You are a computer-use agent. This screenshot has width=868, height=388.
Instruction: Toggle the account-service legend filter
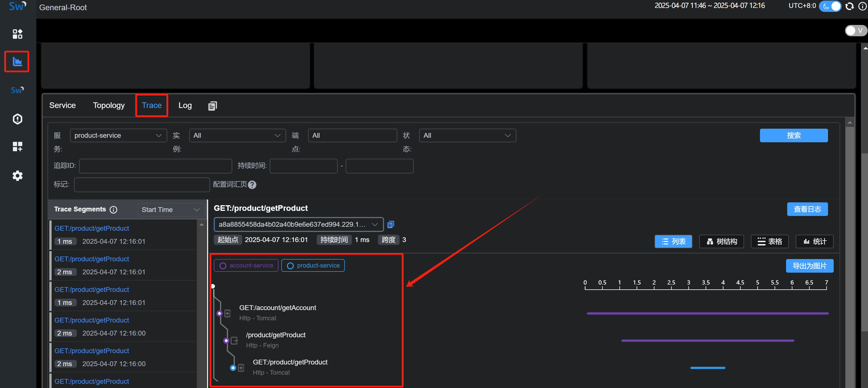click(x=246, y=265)
